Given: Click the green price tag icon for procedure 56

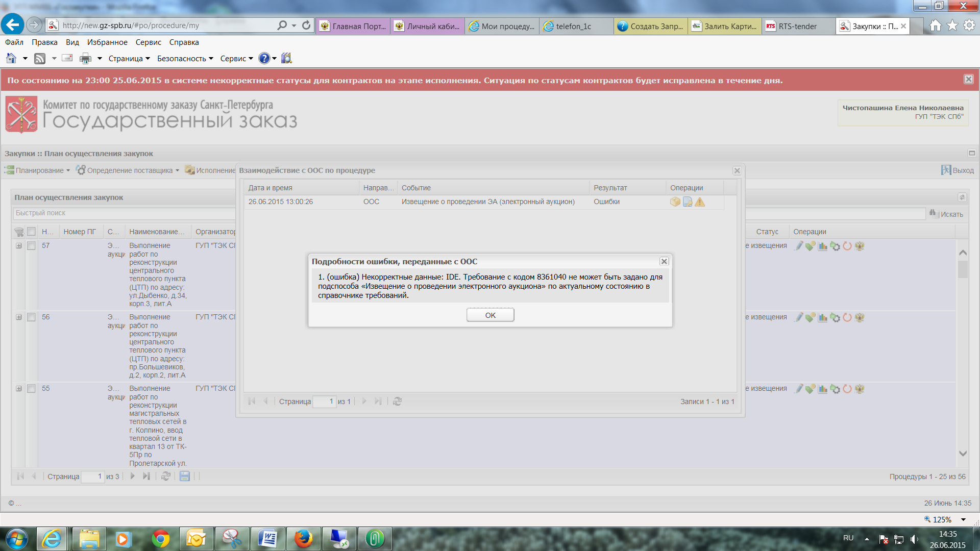Looking at the screenshot, I should pos(810,317).
